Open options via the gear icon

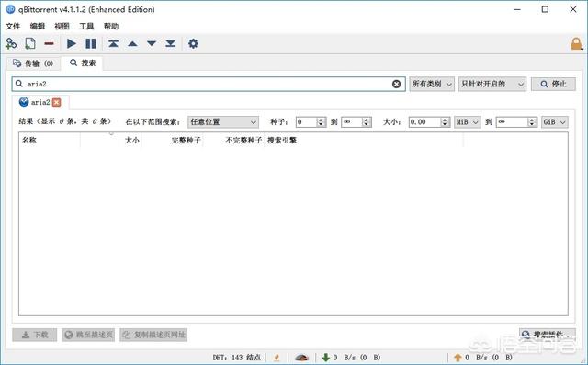pyautogui.click(x=193, y=44)
